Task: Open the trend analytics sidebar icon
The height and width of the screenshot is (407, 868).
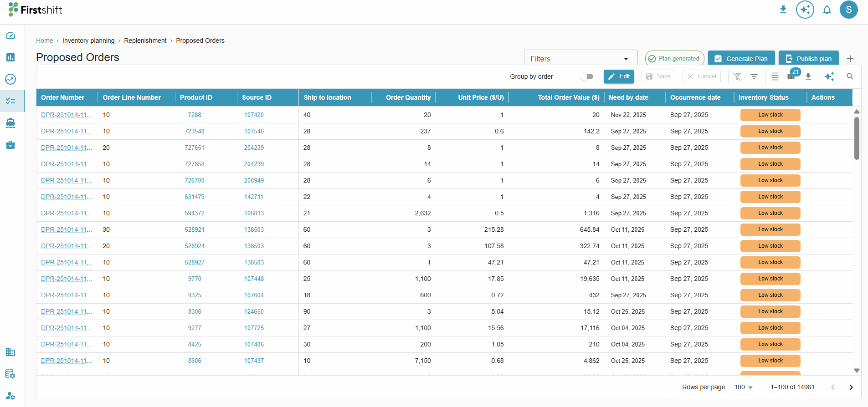Action: pyautogui.click(x=10, y=79)
